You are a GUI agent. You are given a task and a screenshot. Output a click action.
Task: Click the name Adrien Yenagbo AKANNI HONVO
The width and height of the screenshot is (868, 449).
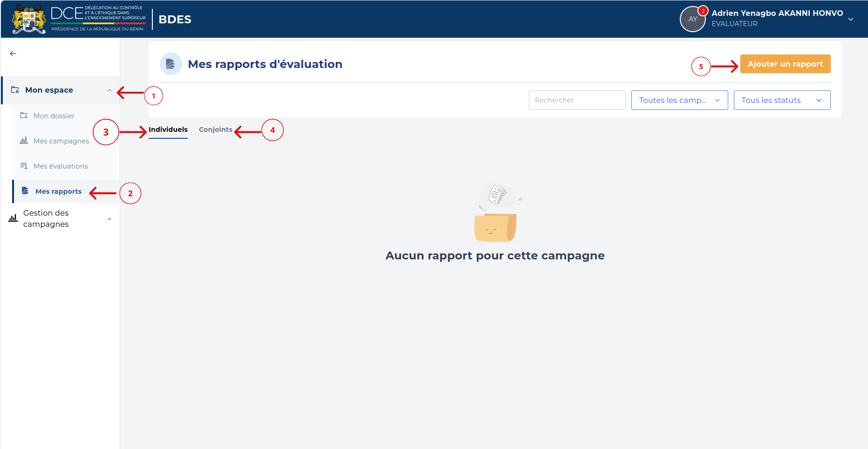[777, 13]
